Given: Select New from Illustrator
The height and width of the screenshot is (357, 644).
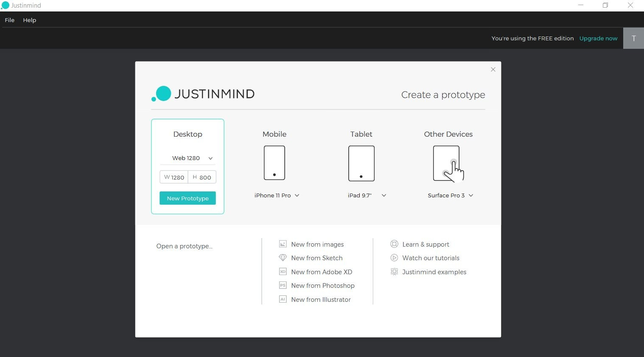Looking at the screenshot, I should click(x=321, y=300).
